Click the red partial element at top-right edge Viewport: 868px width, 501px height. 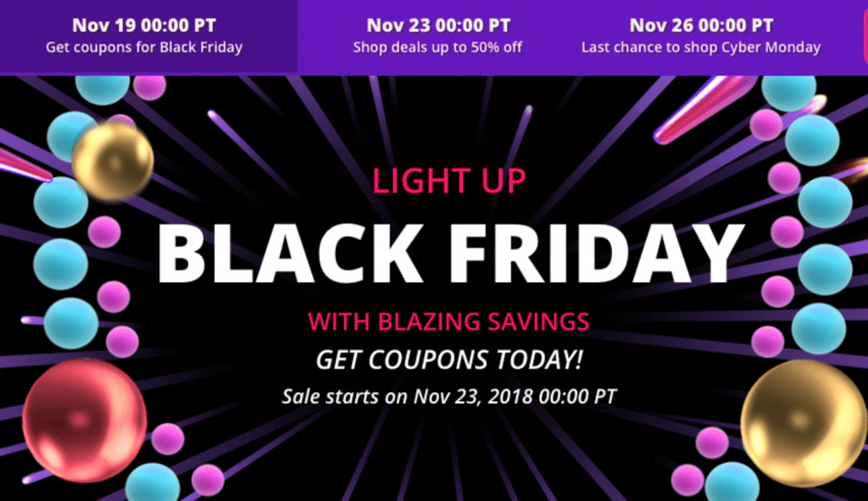pos(864,34)
